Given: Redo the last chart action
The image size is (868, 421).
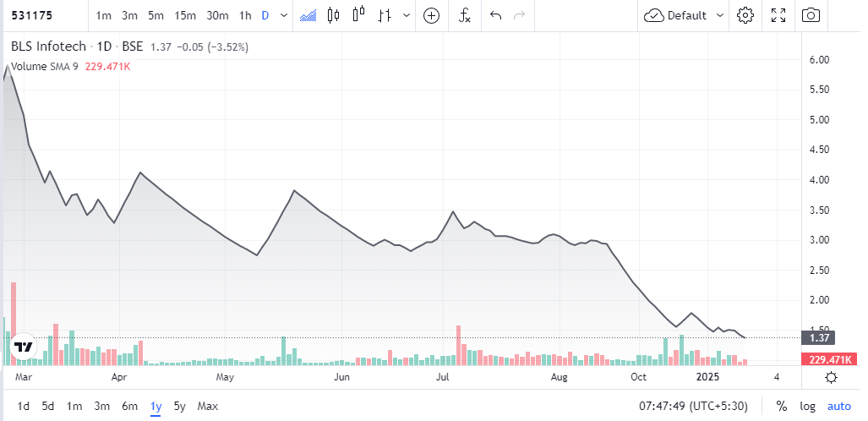Looking at the screenshot, I should 519,15.
